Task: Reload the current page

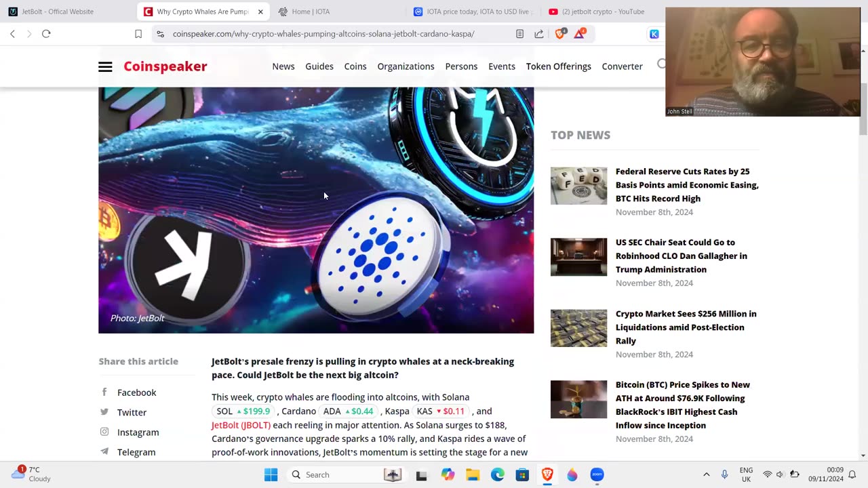Action: tap(46, 34)
